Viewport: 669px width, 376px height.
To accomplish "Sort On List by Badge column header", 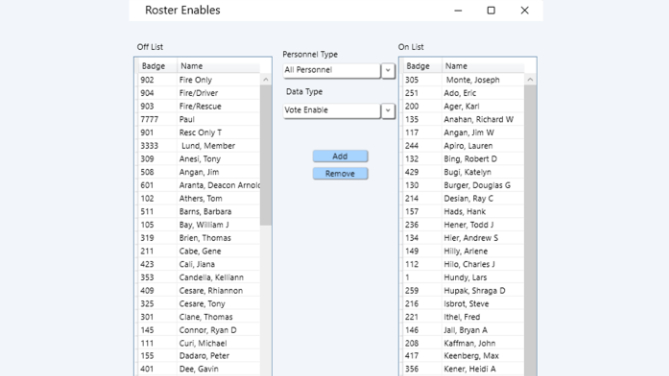I will [x=422, y=66].
